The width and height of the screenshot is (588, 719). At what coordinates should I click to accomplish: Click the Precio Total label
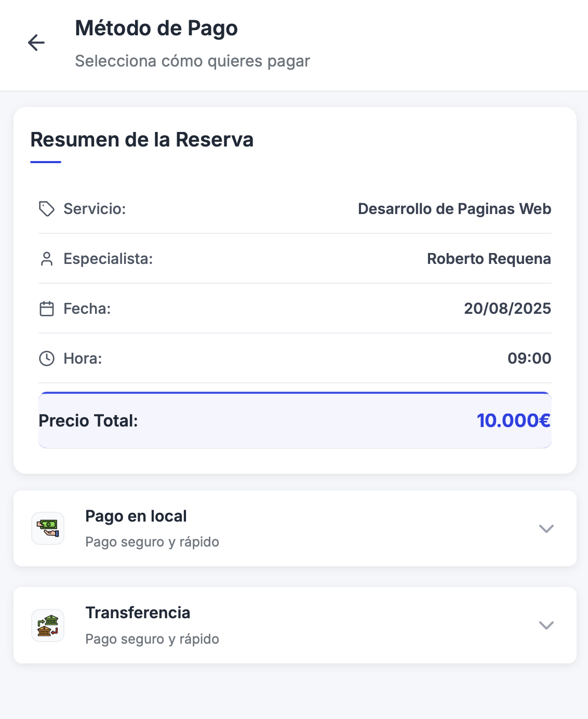88,421
